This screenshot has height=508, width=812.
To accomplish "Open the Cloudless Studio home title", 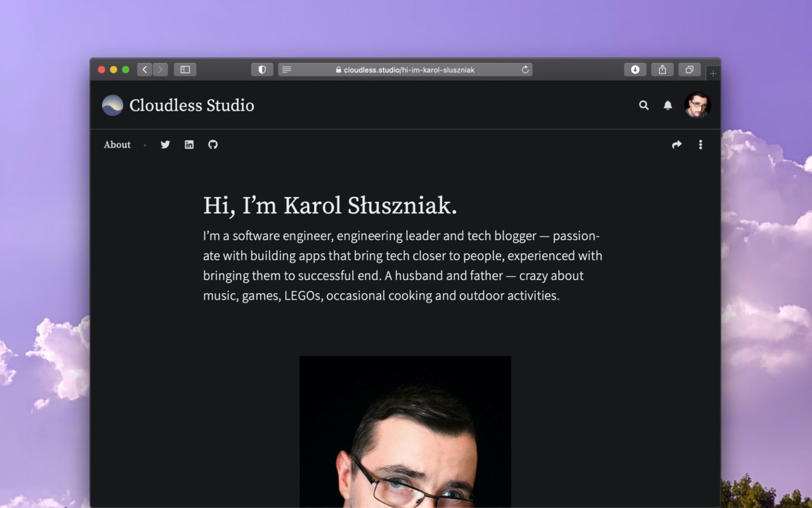I will click(x=192, y=105).
